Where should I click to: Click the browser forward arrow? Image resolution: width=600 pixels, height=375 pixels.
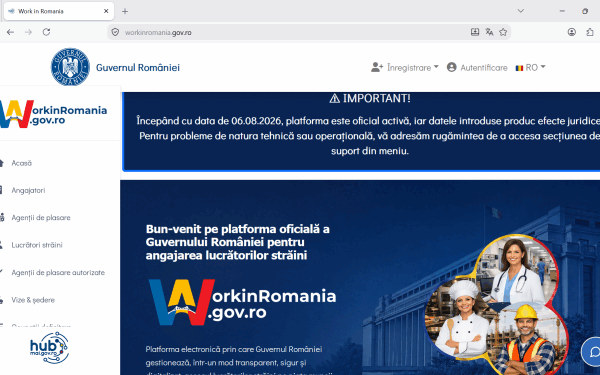pos(28,32)
